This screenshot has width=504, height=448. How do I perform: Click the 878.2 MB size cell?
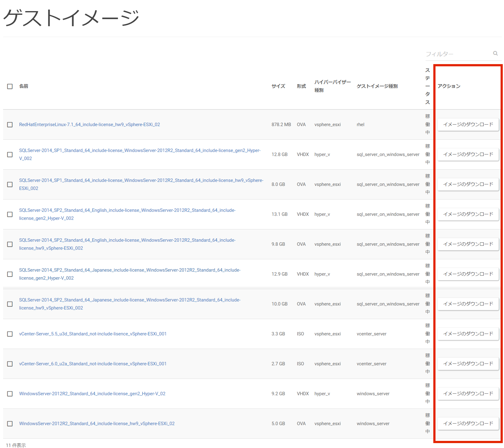[281, 125]
